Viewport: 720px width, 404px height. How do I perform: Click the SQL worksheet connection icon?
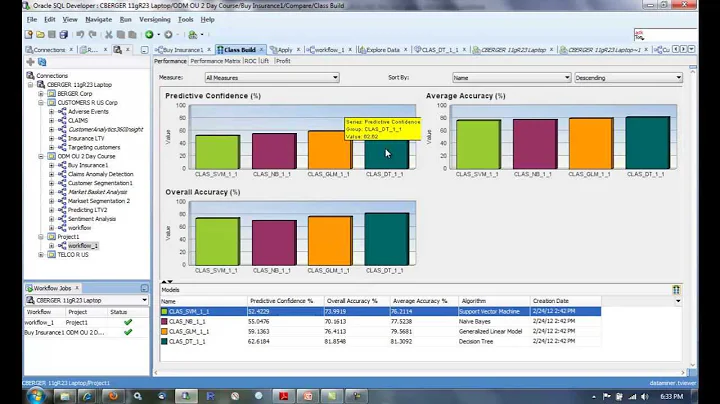(x=193, y=34)
